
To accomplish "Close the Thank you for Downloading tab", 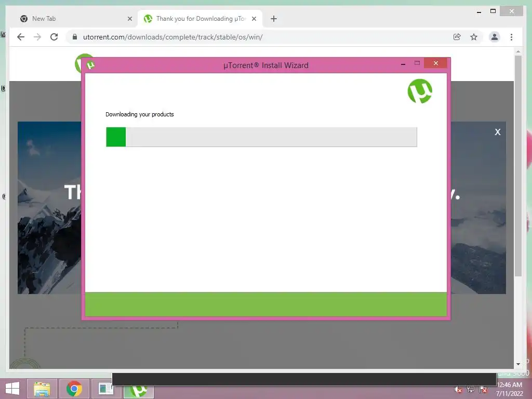I will click(254, 19).
